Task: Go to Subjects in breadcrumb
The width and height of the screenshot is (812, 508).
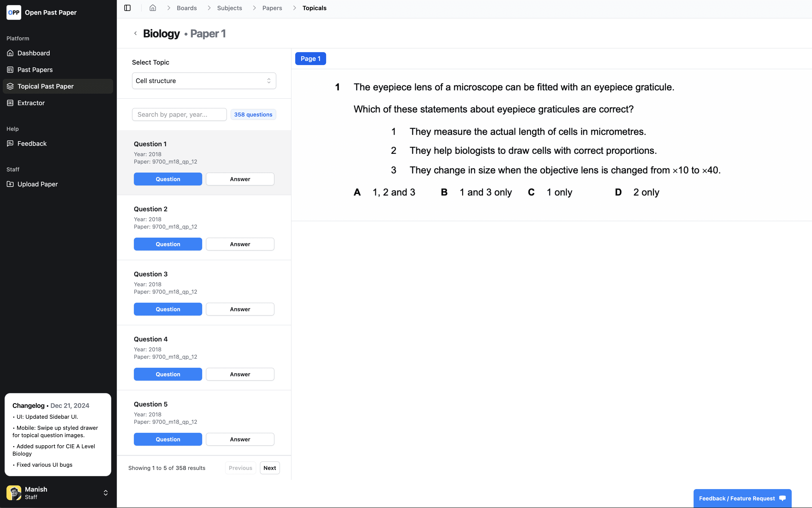Action: tap(229, 8)
